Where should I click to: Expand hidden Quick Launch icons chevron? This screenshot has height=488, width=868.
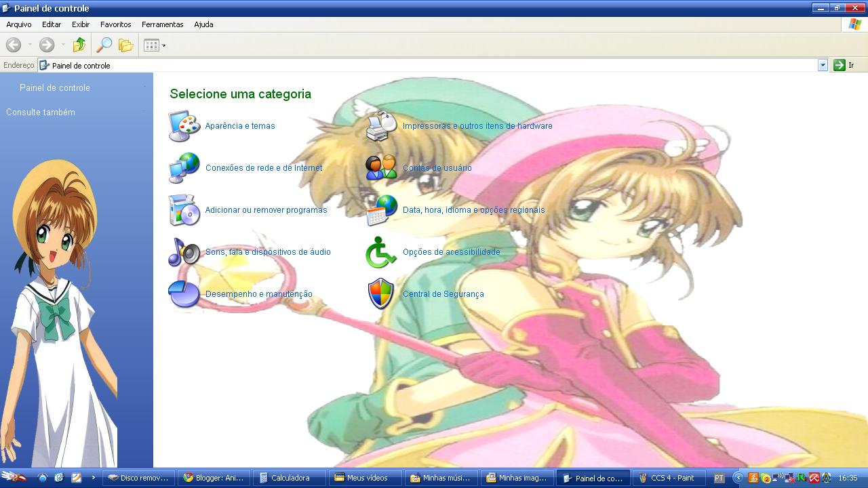[93, 478]
